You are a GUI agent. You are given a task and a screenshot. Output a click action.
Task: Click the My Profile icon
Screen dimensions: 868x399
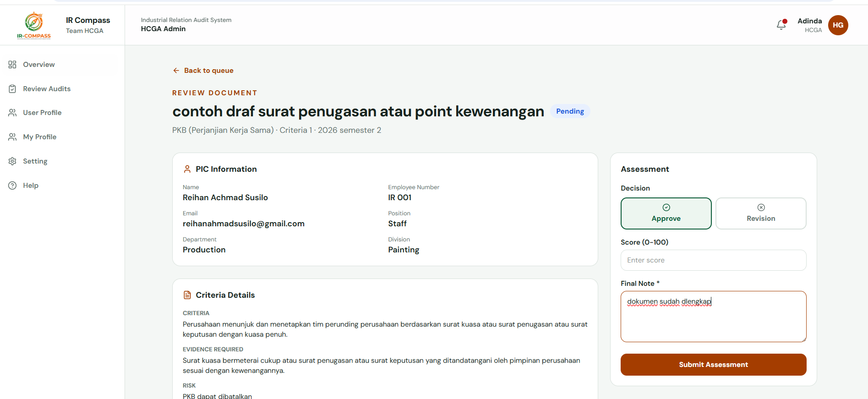click(x=12, y=137)
